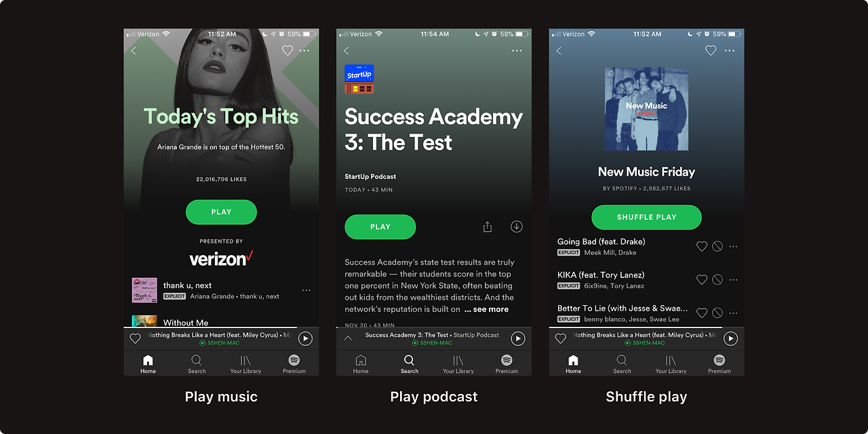Switch to Your Library tab on the Shuffle play screen
Image resolution: width=868 pixels, height=434 pixels.
click(671, 364)
